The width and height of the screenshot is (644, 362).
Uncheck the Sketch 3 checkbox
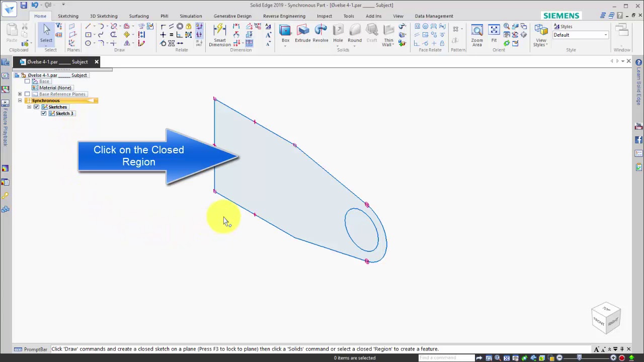click(x=44, y=114)
